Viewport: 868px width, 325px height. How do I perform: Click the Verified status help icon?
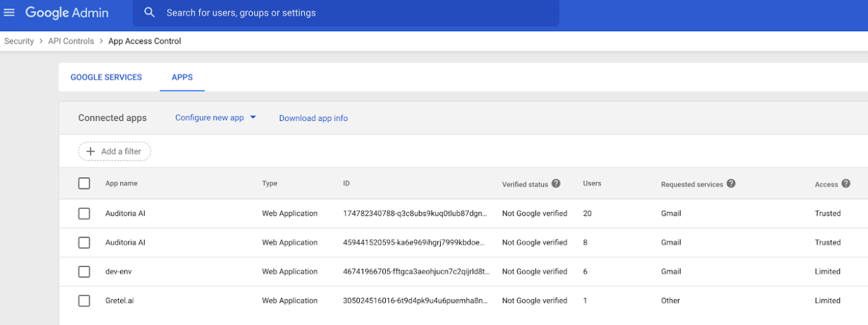coord(556,184)
